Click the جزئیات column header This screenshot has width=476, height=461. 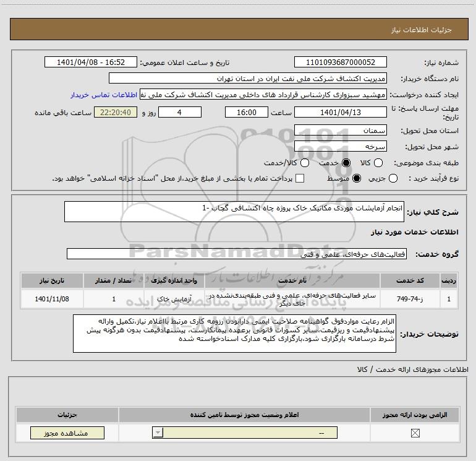[67, 415]
